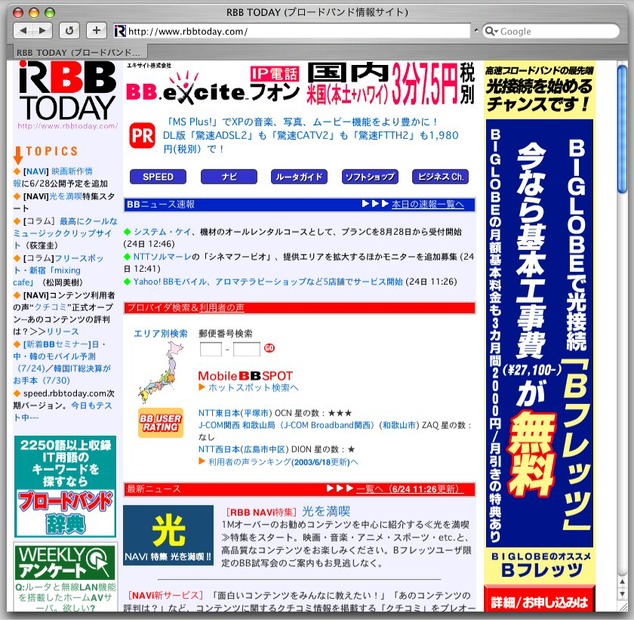Image resolution: width=634 pixels, height=620 pixels.
Task: Open the Google search magnifier dropdown
Action: coord(491,31)
